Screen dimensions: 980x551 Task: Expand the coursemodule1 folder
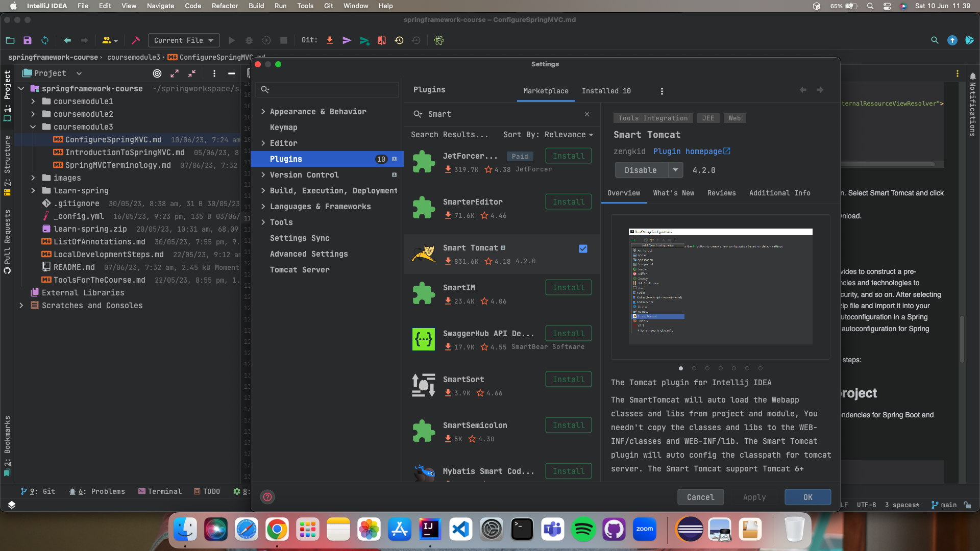point(33,102)
